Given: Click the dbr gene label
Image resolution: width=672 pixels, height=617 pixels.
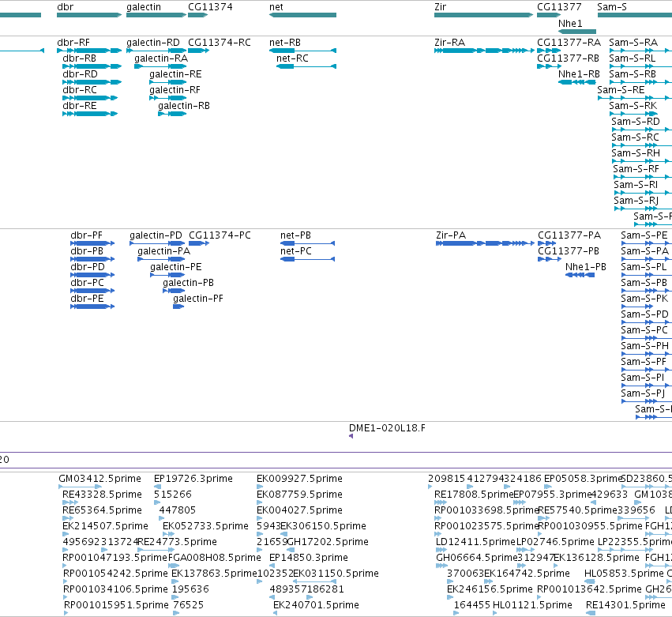Looking at the screenshot, I should tap(65, 7).
